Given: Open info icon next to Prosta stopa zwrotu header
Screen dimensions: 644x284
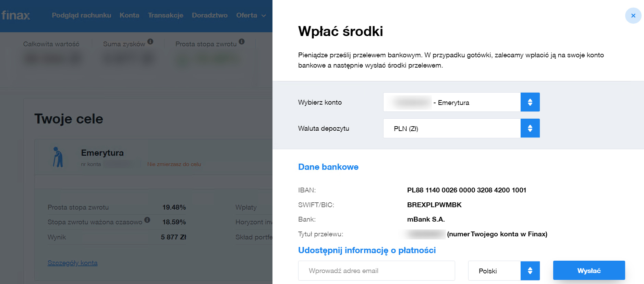Looking at the screenshot, I should pos(242,42).
